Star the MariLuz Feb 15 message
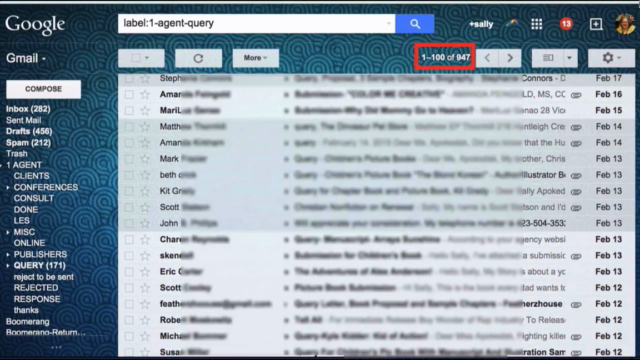The height and width of the screenshot is (360, 640). pyautogui.click(x=145, y=111)
